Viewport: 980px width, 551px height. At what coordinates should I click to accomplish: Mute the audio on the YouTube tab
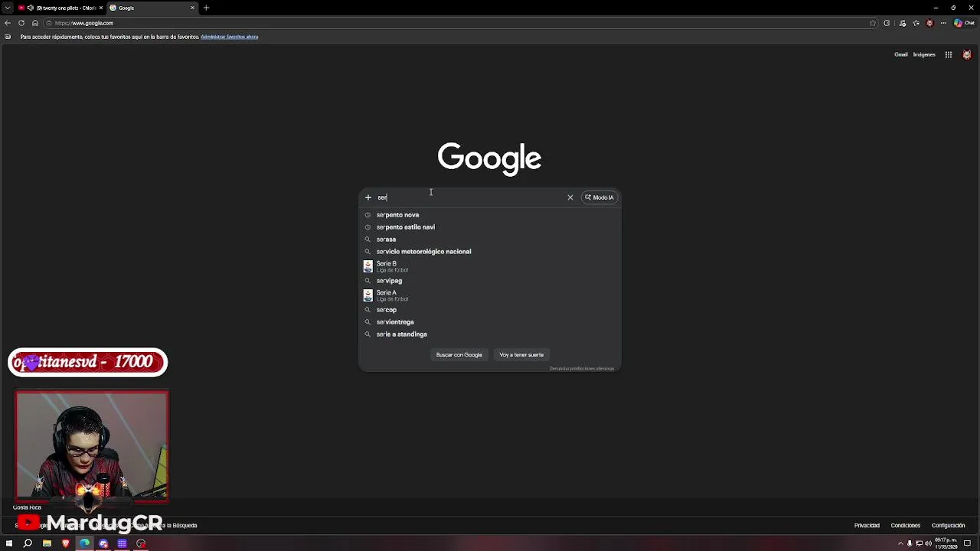(30, 8)
